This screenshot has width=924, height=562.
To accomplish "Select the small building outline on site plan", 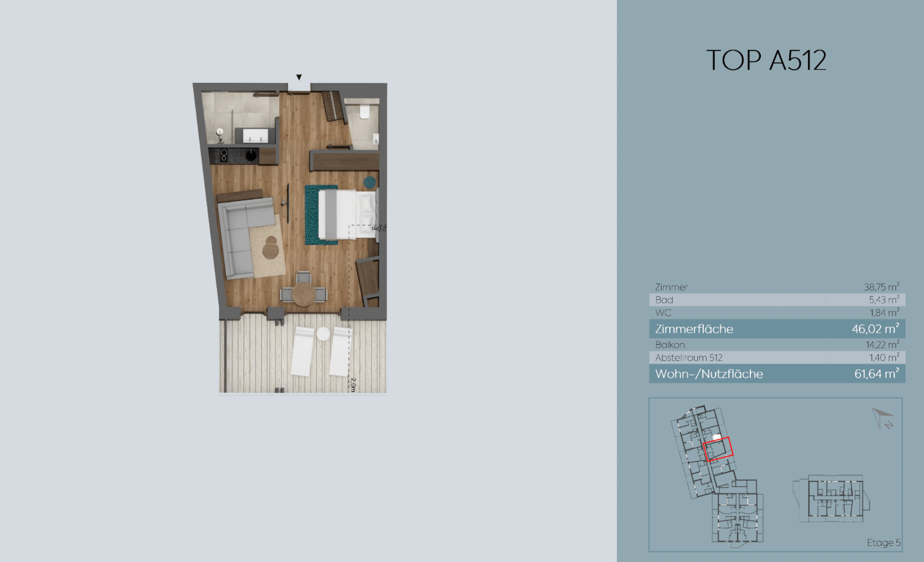I will [832, 498].
